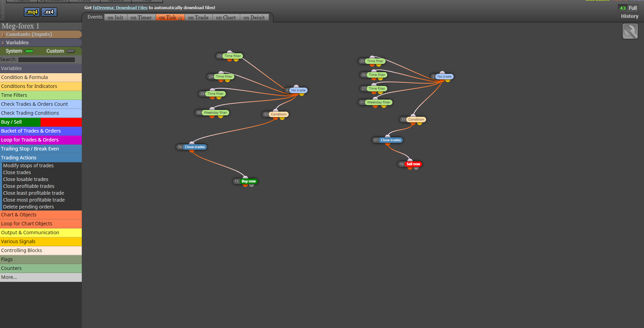Expand Condition & Formula category
This screenshot has height=328, width=644.
[x=41, y=77]
